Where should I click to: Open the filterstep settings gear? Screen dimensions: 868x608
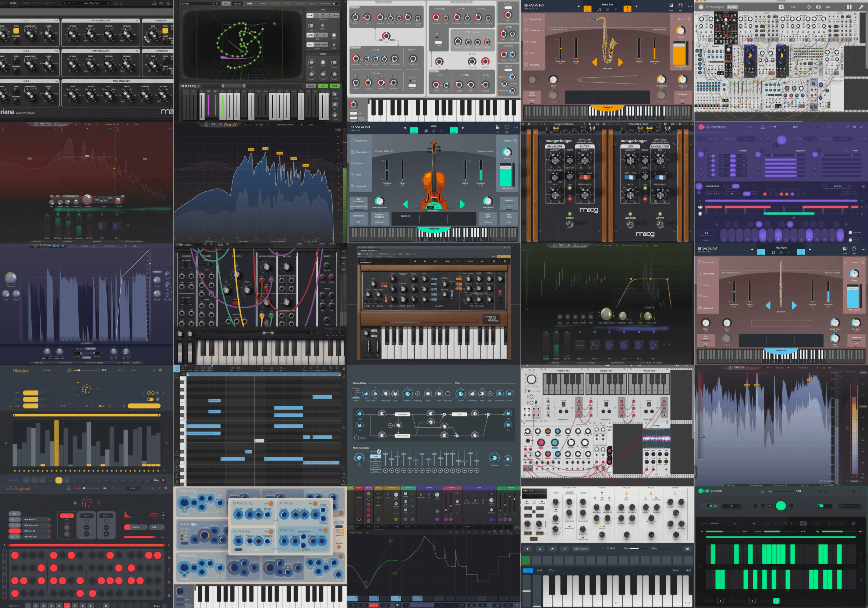point(160,370)
